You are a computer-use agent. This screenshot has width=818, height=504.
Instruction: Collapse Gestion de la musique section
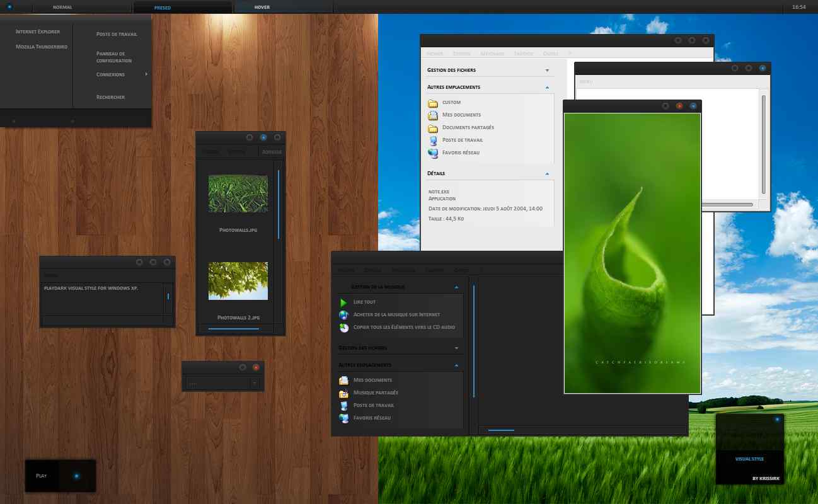[456, 287]
